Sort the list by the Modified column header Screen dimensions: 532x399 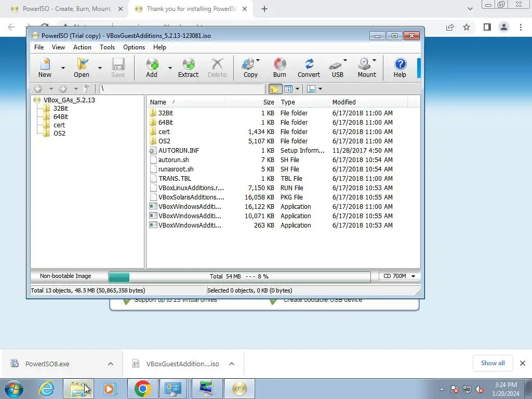pos(368,102)
